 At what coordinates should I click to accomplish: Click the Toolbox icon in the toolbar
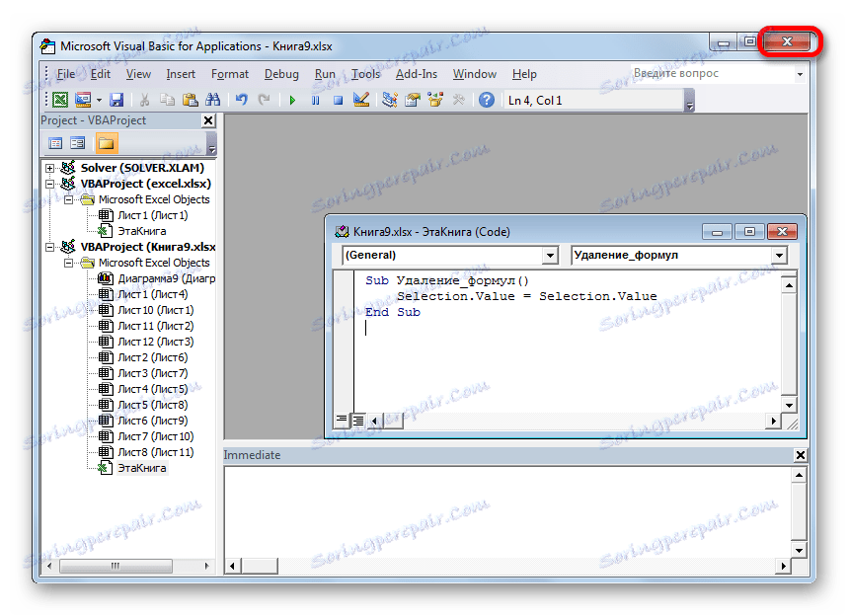tap(458, 100)
